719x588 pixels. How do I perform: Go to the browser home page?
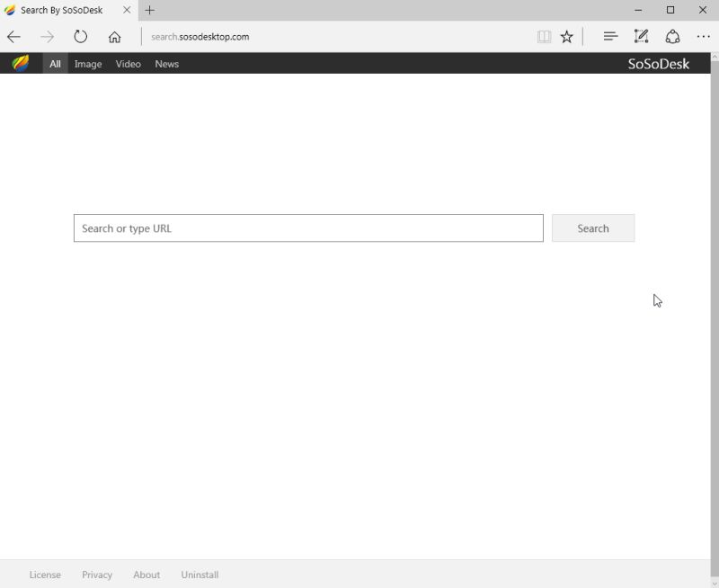tap(114, 36)
